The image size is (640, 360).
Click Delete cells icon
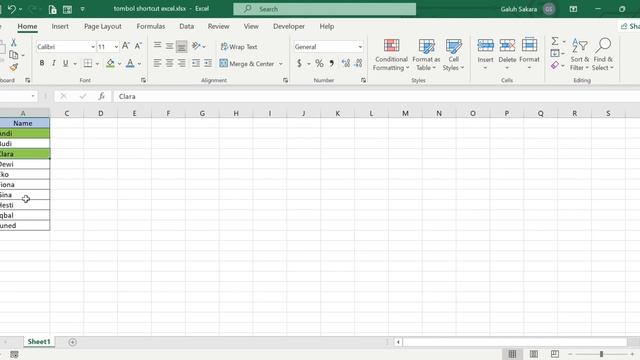[x=507, y=46]
